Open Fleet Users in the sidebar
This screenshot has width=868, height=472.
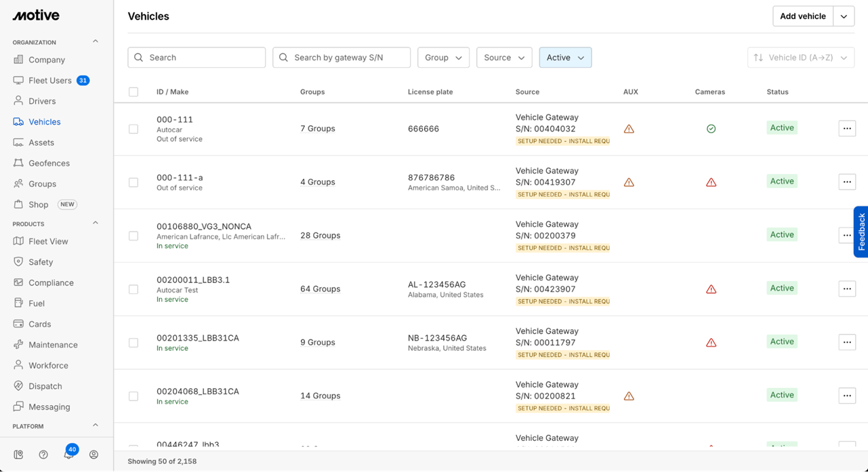[x=50, y=81]
